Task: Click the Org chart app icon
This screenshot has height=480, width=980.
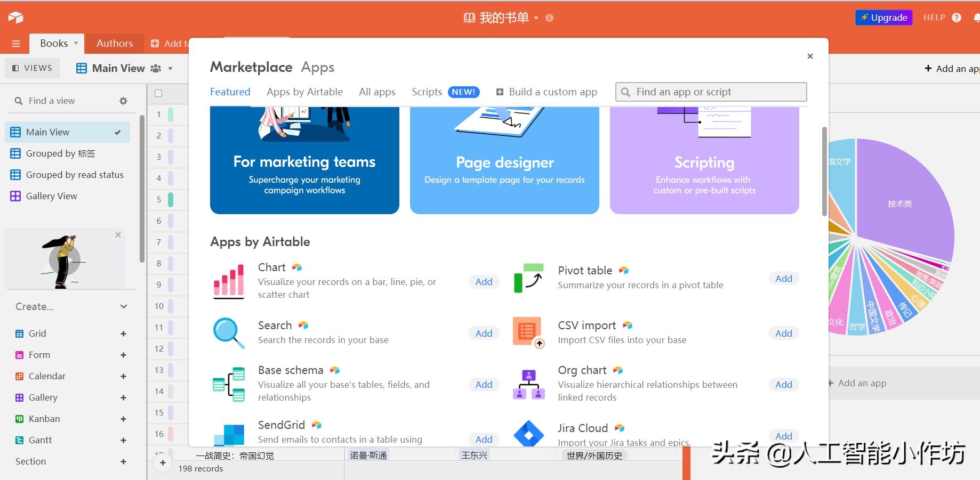Action: click(528, 384)
